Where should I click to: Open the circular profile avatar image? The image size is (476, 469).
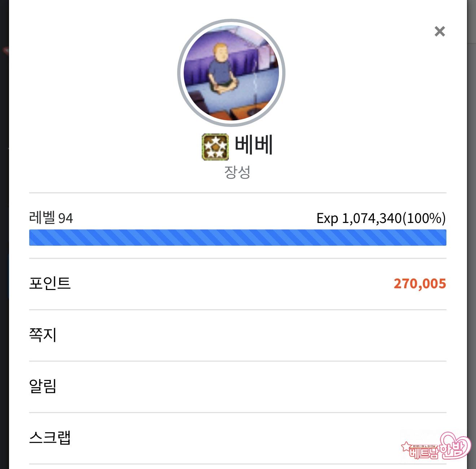pyautogui.click(x=231, y=73)
